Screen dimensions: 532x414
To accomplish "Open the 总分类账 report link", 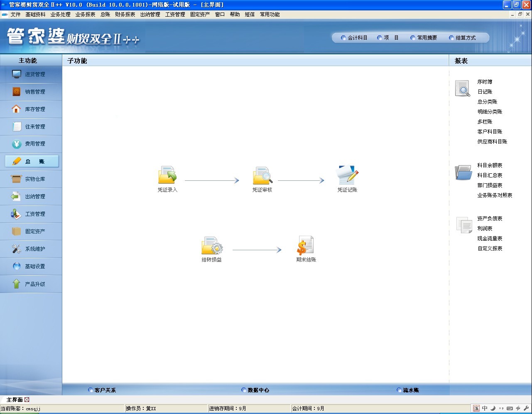I will 487,102.
